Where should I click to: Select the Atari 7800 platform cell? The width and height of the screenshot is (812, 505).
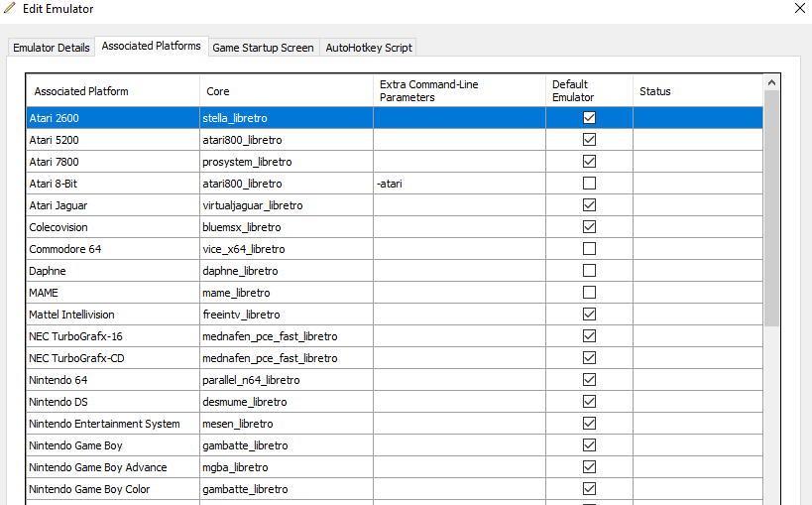point(113,162)
